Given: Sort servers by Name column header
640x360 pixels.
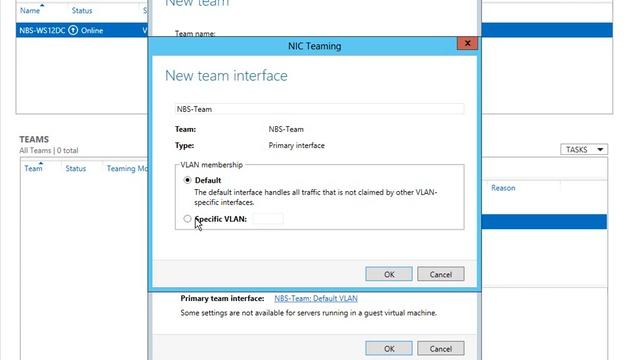Looking at the screenshot, I should (30, 11).
